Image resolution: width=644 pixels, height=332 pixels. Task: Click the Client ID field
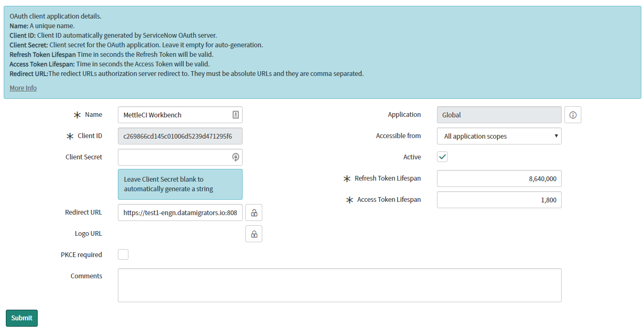tap(179, 136)
